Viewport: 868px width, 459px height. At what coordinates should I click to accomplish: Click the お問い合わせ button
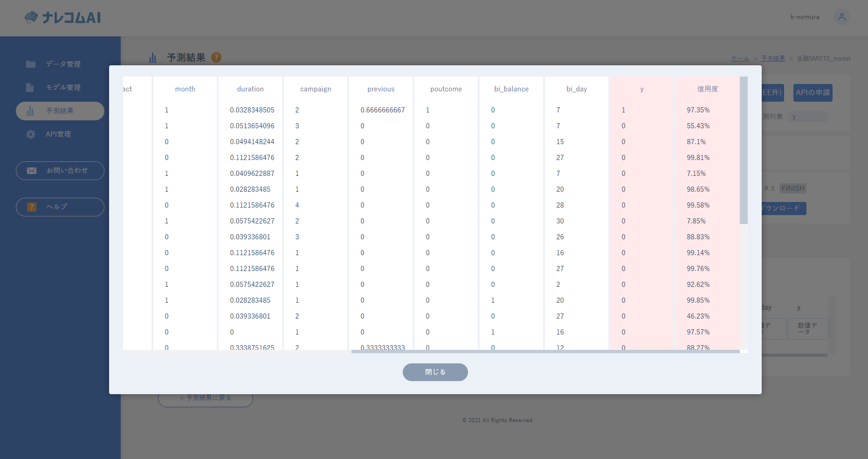pyautogui.click(x=60, y=171)
